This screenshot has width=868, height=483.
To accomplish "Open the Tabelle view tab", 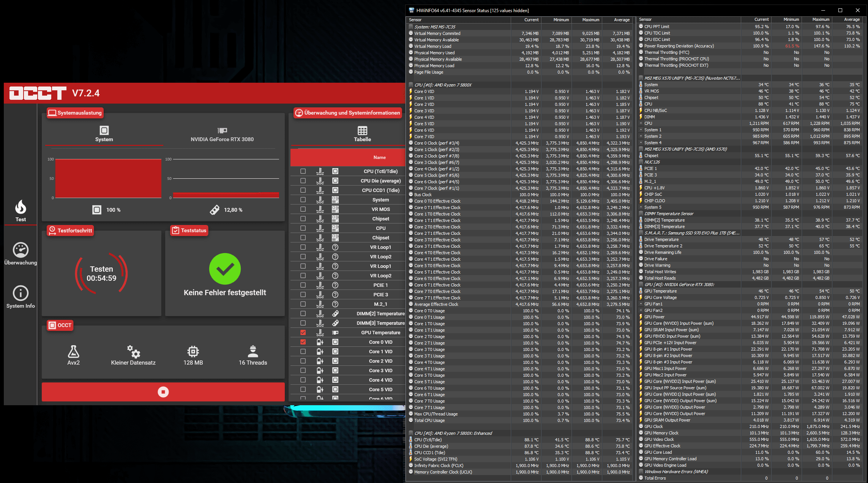I will [363, 134].
